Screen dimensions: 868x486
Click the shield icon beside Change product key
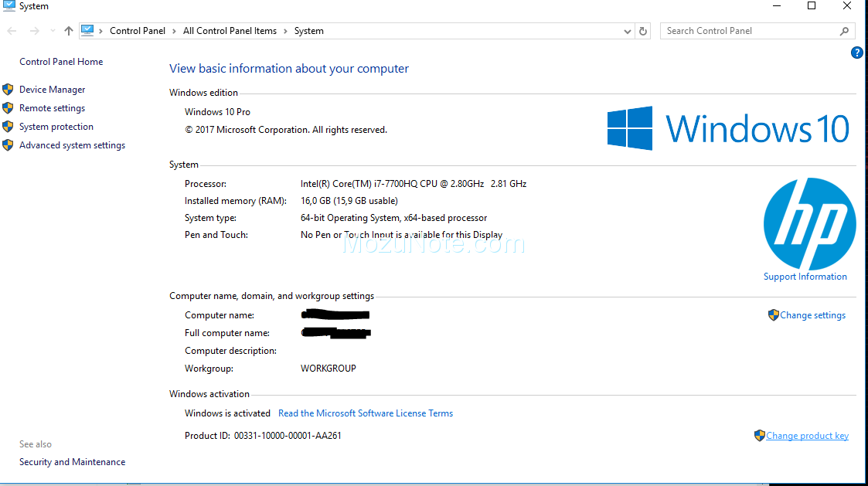click(760, 436)
